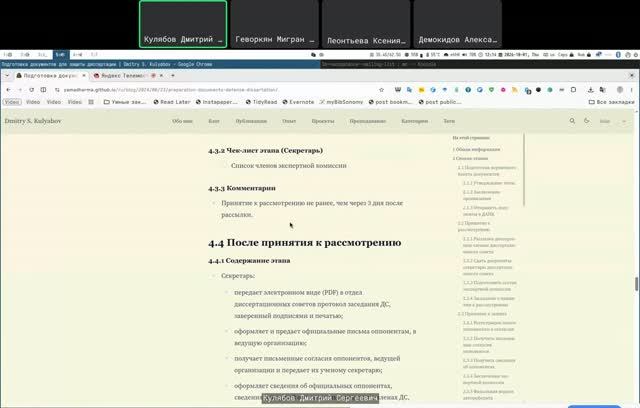Open the Chrome downloads icon

[590, 90]
